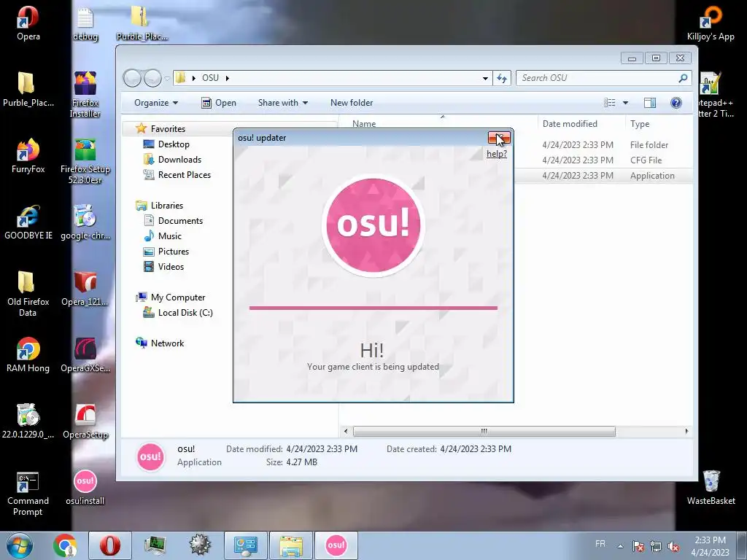Select the Opera_121... desktop icon

[85, 288]
